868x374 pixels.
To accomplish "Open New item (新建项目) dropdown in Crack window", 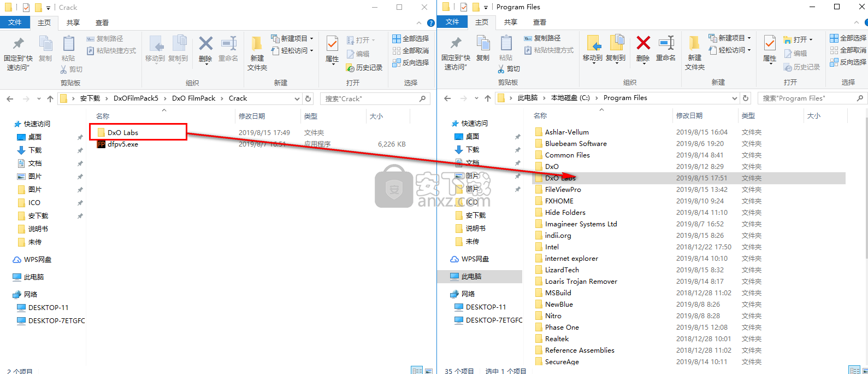I will tap(292, 39).
